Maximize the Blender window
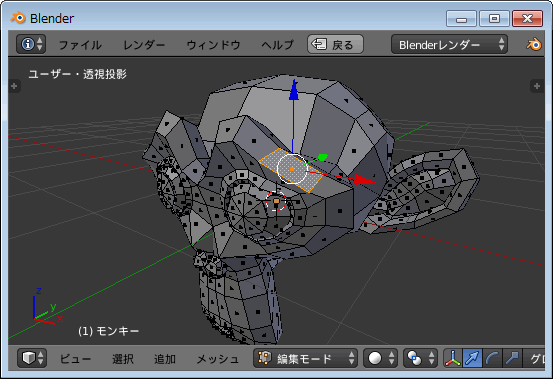Viewport: 553px width, 379px height. pyautogui.click(x=494, y=18)
